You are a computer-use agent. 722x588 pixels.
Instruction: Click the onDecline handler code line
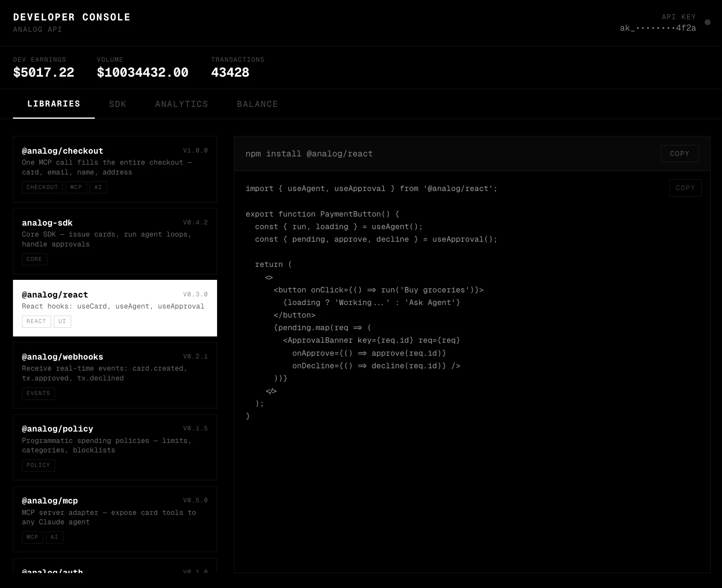pos(376,366)
